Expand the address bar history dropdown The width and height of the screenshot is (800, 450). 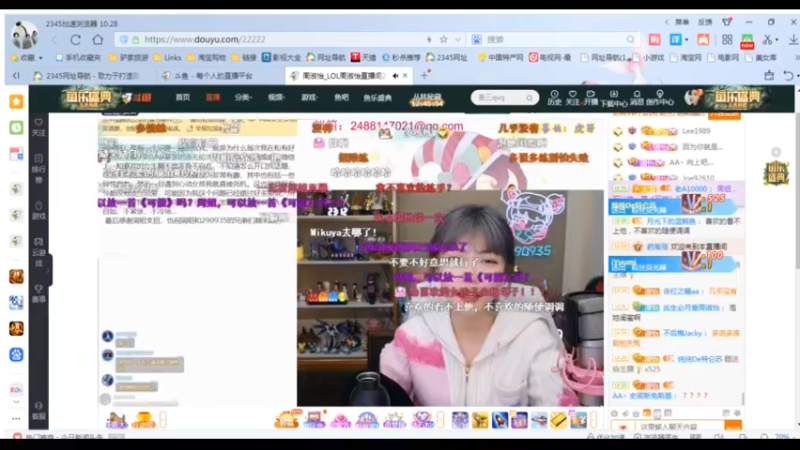point(458,39)
